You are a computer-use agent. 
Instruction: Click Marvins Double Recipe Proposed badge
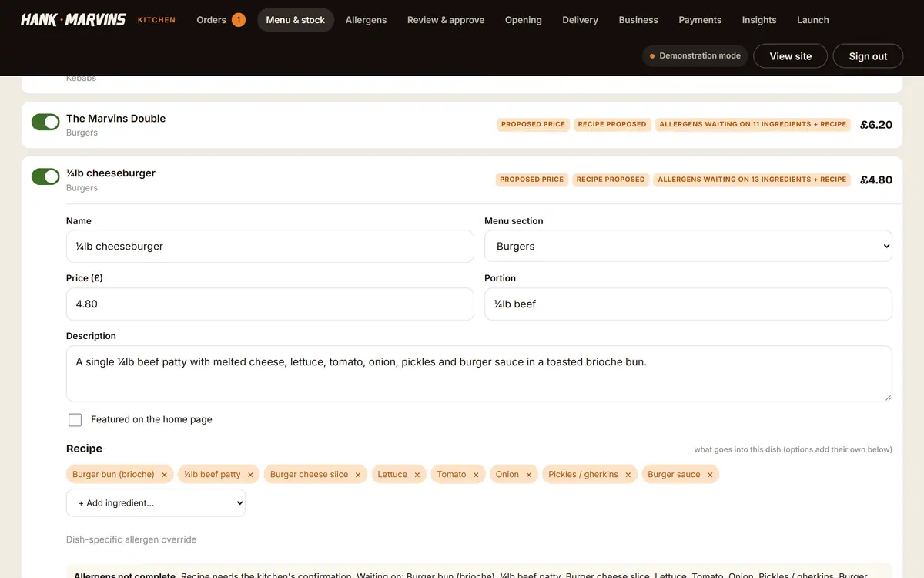[x=612, y=124]
